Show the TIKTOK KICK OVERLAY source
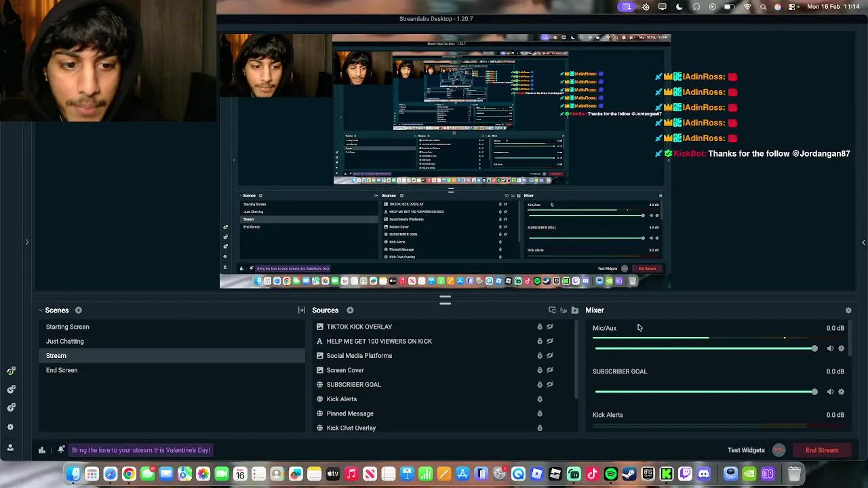Screen dimensions: 868x488 550,327
